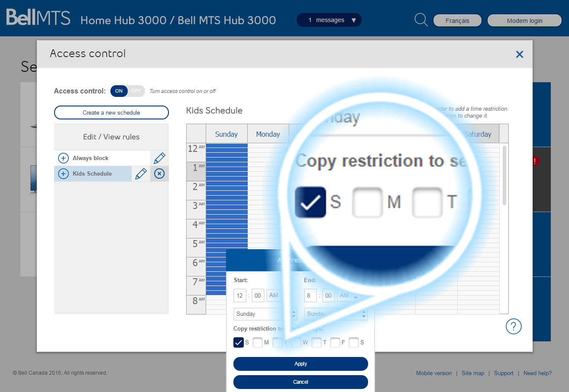Delete the Kids Schedule rule

[159, 174]
